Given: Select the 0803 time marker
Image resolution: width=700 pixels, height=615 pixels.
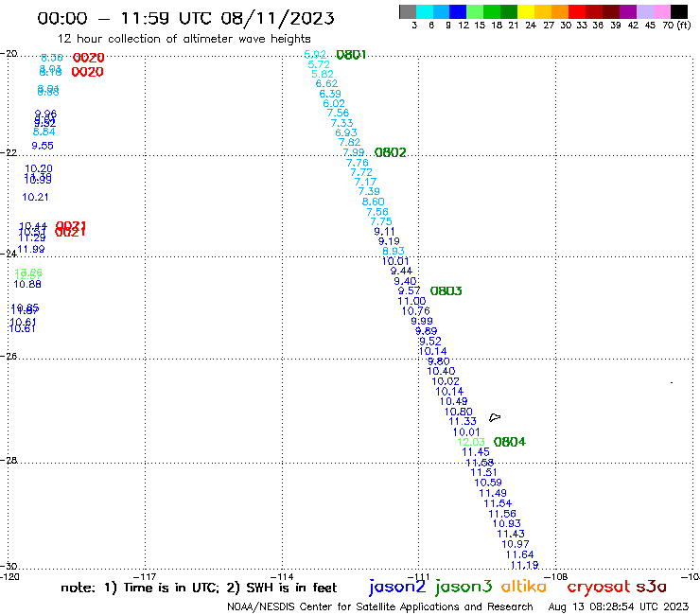Looking at the screenshot, I should [446, 291].
